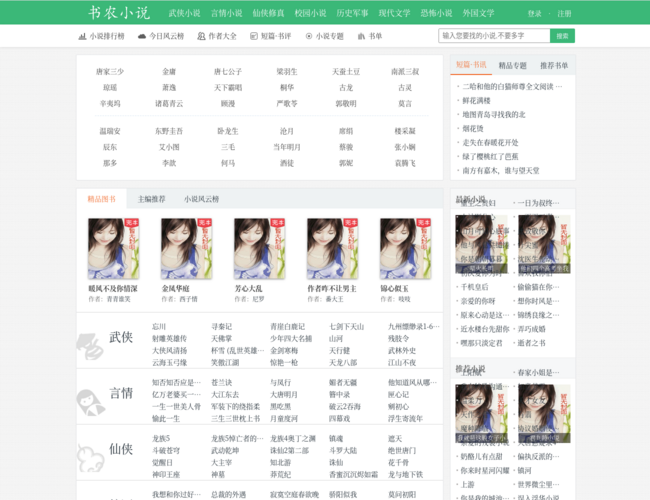Switch to the 精品图书 tab

(x=102, y=199)
